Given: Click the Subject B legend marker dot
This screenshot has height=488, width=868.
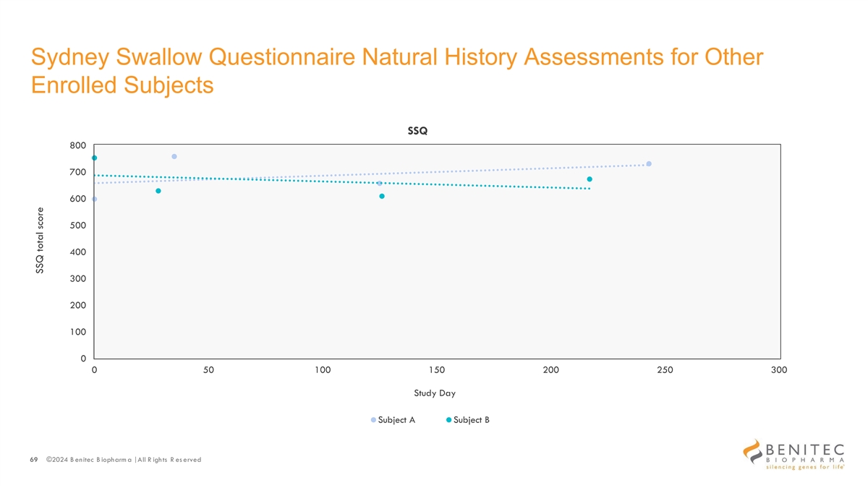Looking at the screenshot, I should (449, 420).
